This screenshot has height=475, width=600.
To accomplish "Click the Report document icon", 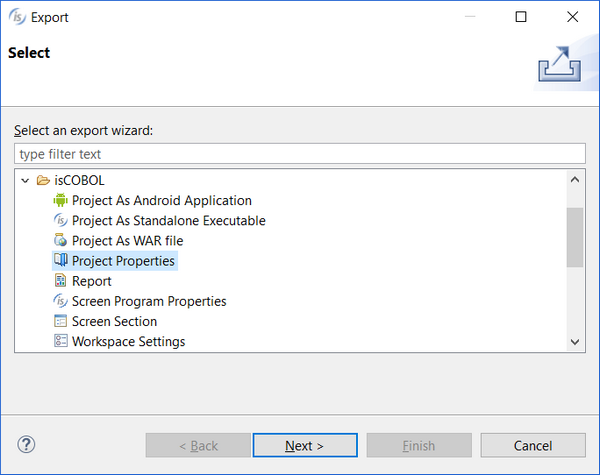I will click(60, 281).
